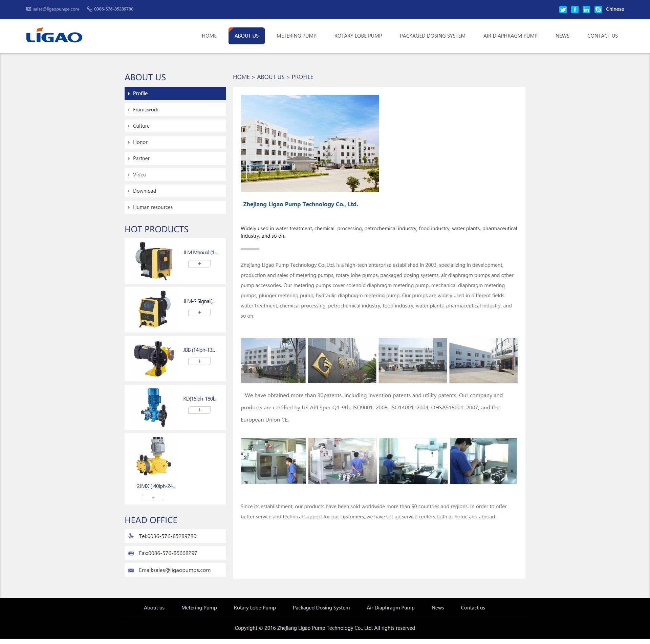650x644 pixels.
Task: Click HOME in the breadcrumb
Action: click(x=241, y=77)
